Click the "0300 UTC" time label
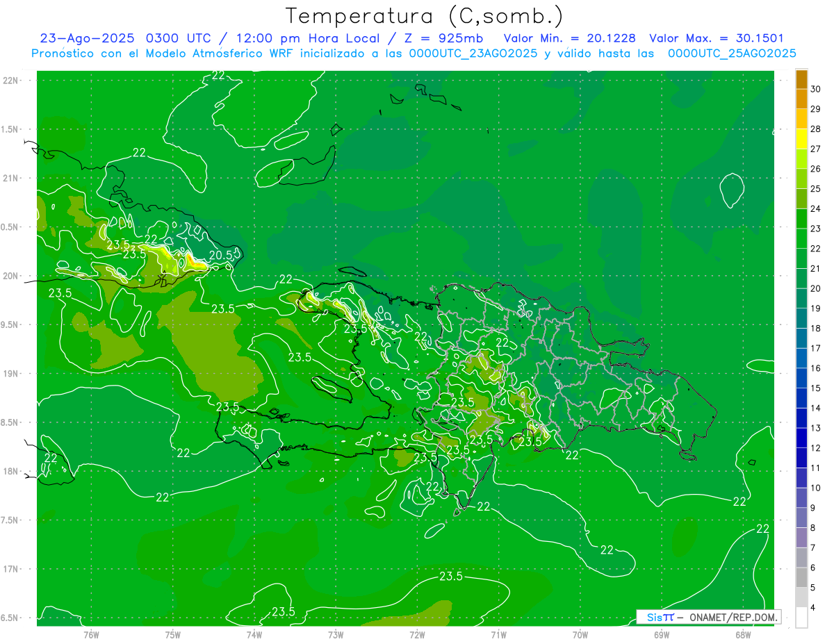Image resolution: width=834 pixels, height=644 pixels. pos(179,38)
